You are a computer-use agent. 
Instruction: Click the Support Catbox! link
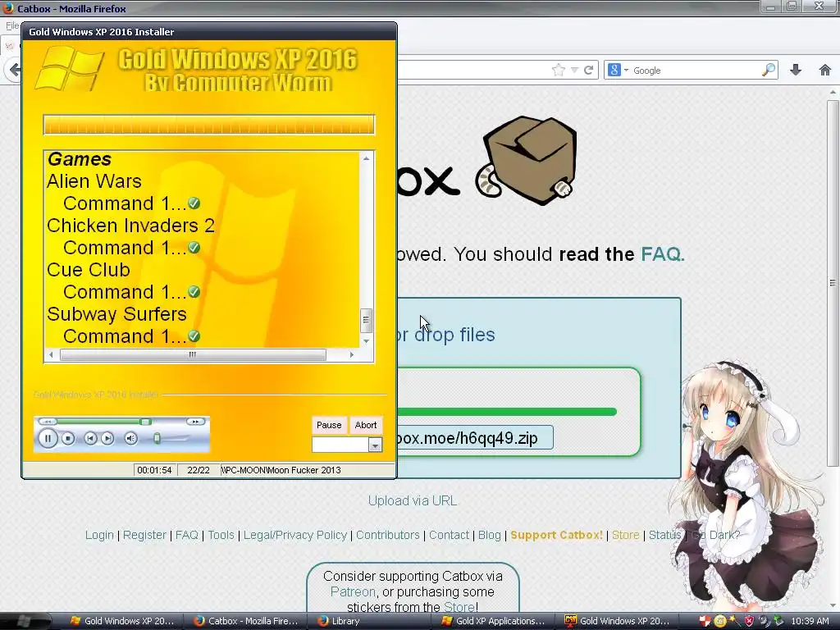pos(557,535)
